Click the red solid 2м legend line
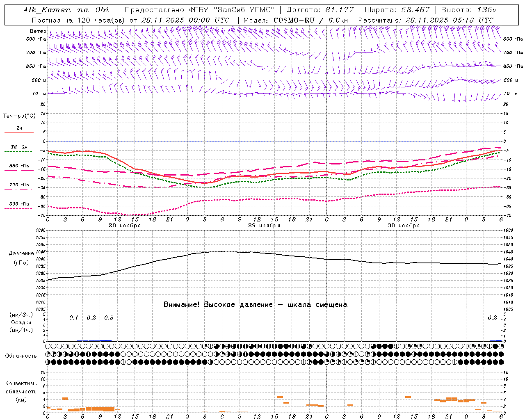The width and height of the screenshot is (525, 420). click(19, 133)
